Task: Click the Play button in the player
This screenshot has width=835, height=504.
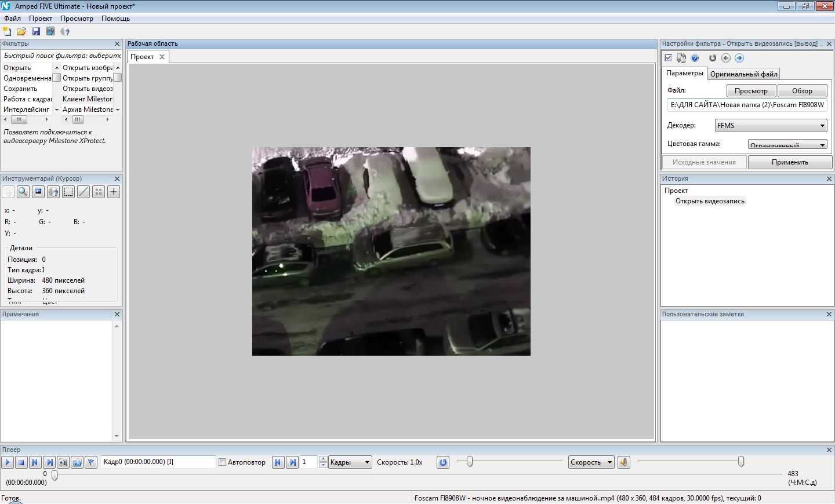Action: pos(8,462)
